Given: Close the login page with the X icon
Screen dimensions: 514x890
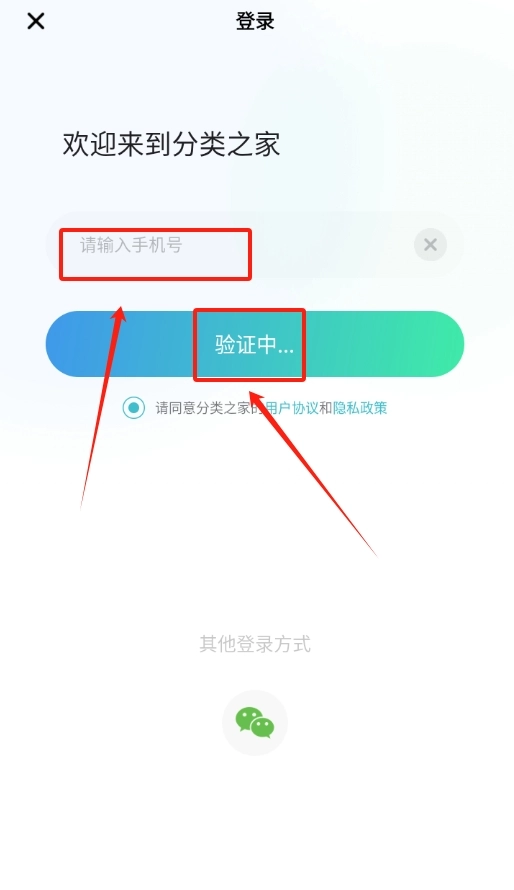Looking at the screenshot, I should (36, 22).
